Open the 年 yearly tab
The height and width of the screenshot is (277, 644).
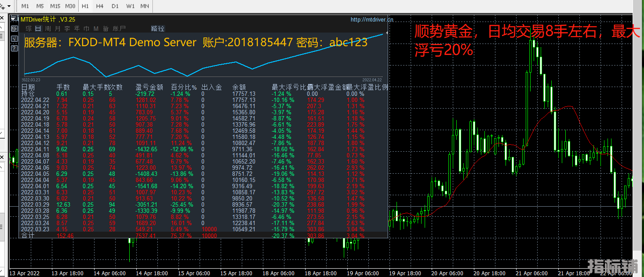coord(77,29)
